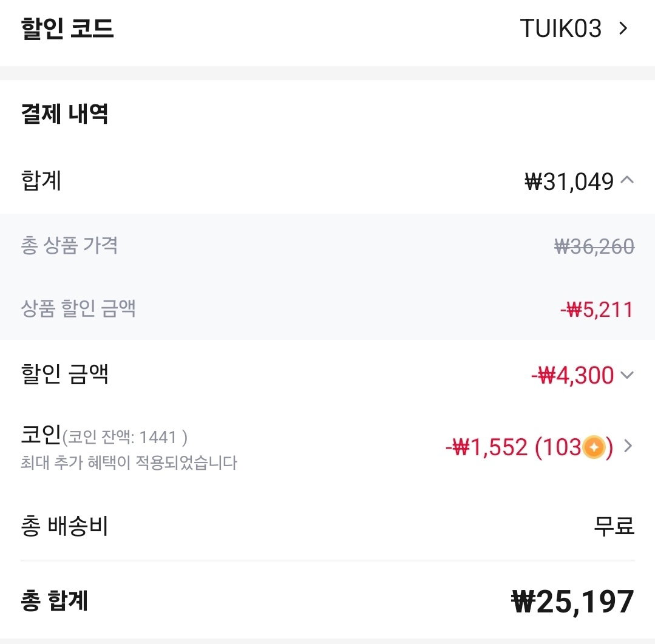Viewport: 655px width, 644px height.
Task: Tap the 코인 잔액 1441 text
Action: pos(125,437)
